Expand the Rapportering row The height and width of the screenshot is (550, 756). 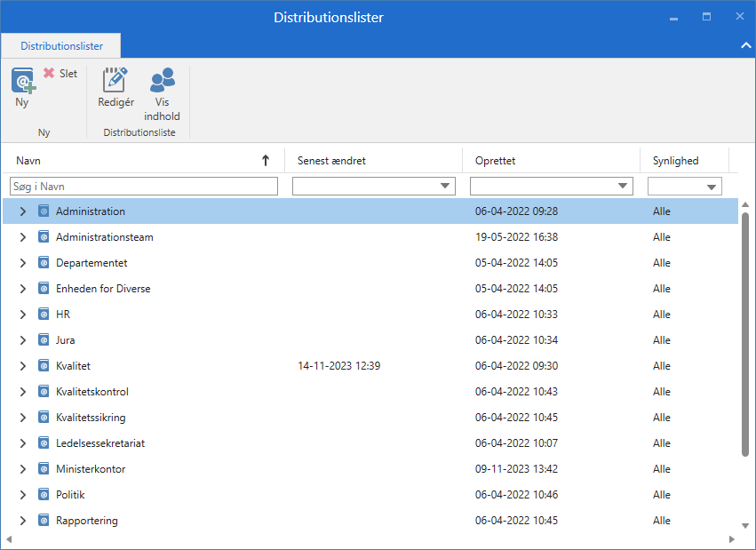pos(23,521)
